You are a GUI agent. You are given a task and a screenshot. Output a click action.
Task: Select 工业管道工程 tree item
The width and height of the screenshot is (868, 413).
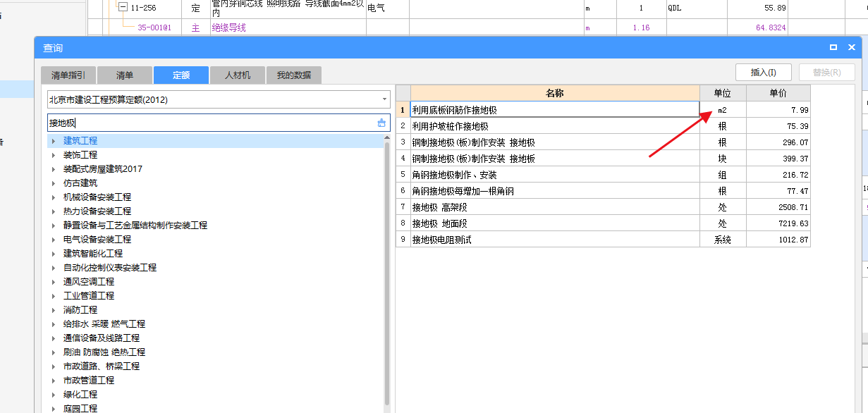[x=89, y=296]
